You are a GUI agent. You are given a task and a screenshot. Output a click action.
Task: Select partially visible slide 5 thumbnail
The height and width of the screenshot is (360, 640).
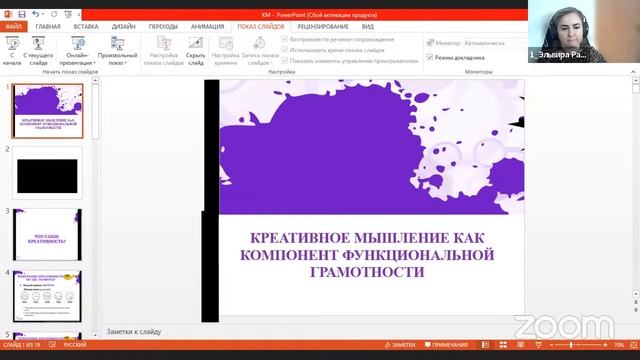coord(47,336)
